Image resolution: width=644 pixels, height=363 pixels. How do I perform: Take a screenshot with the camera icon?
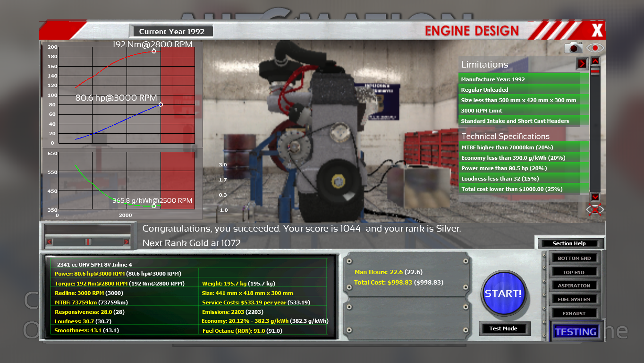tap(574, 48)
